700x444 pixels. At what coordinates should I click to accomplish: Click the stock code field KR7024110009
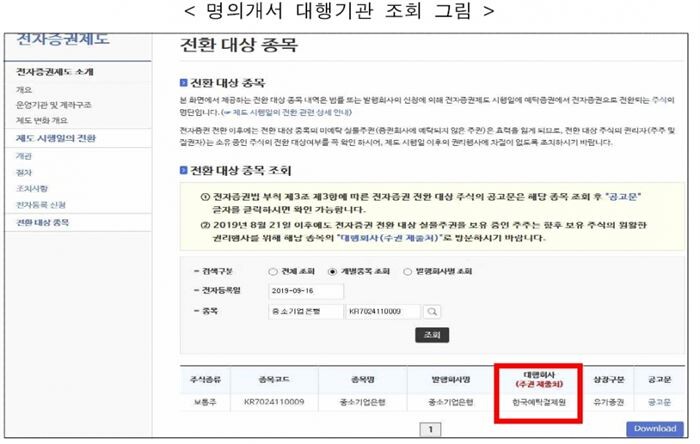coord(383,311)
